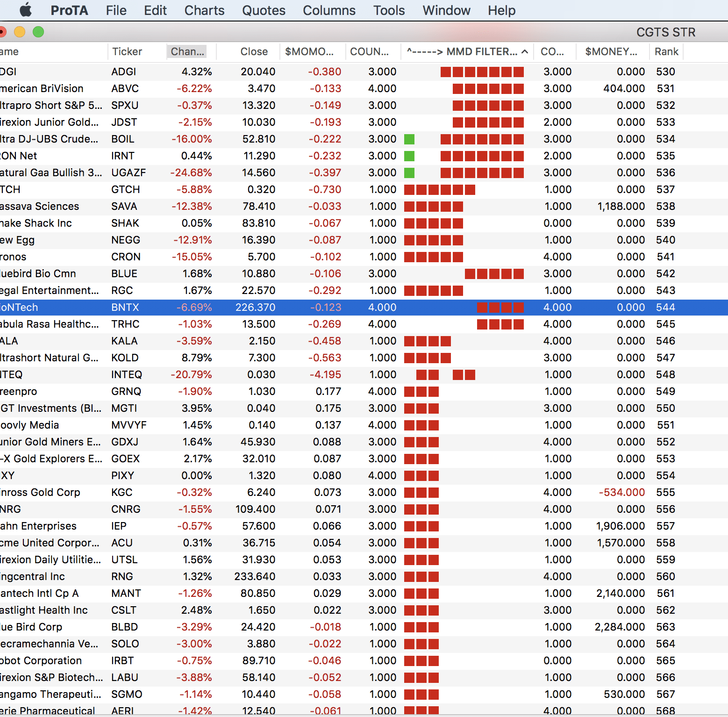Click the Chan... column header
728x717 pixels.
[187, 52]
